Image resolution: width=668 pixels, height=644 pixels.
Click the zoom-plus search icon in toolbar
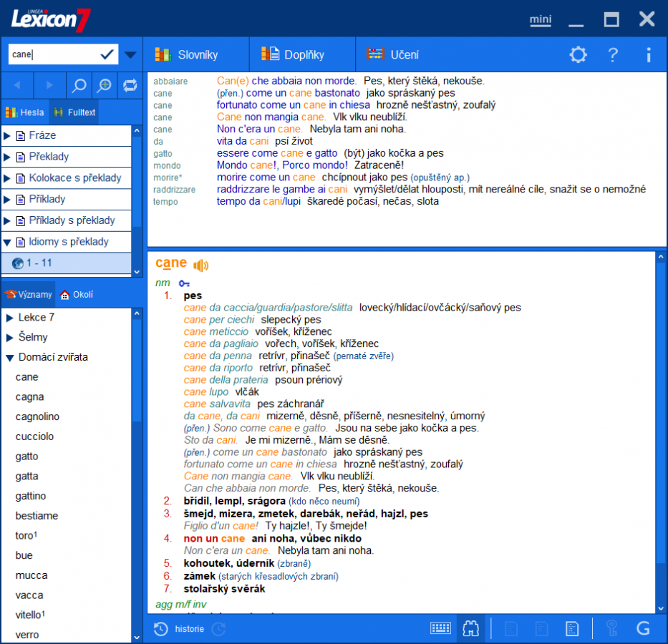coord(105,84)
